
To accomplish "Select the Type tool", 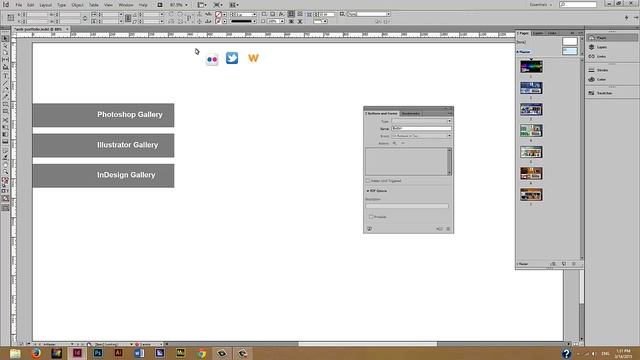I will coord(5,76).
